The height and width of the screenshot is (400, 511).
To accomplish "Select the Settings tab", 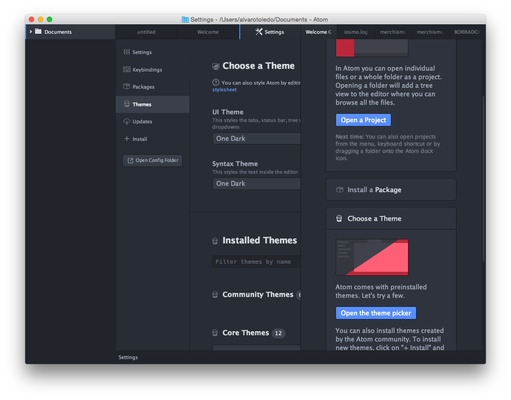I will click(x=270, y=32).
